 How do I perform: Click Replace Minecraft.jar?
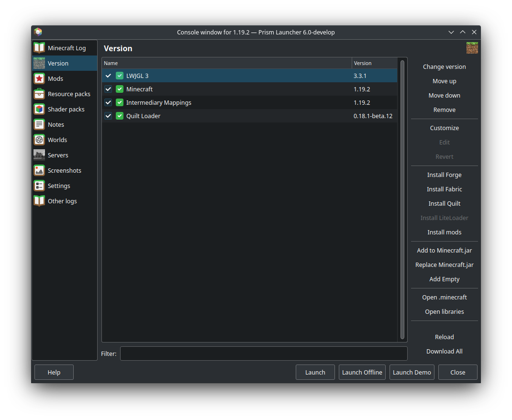[444, 265]
